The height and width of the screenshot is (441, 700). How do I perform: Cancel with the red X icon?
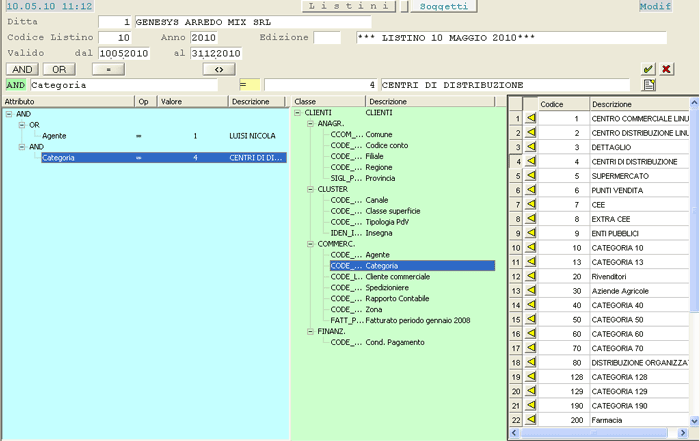[666, 69]
